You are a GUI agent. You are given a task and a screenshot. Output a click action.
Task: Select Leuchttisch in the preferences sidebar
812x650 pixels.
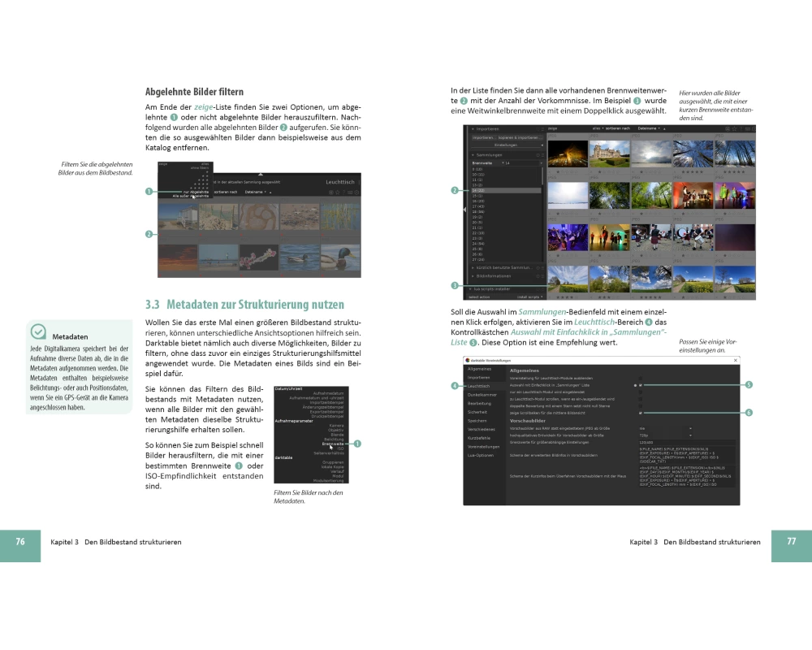pyautogui.click(x=479, y=386)
